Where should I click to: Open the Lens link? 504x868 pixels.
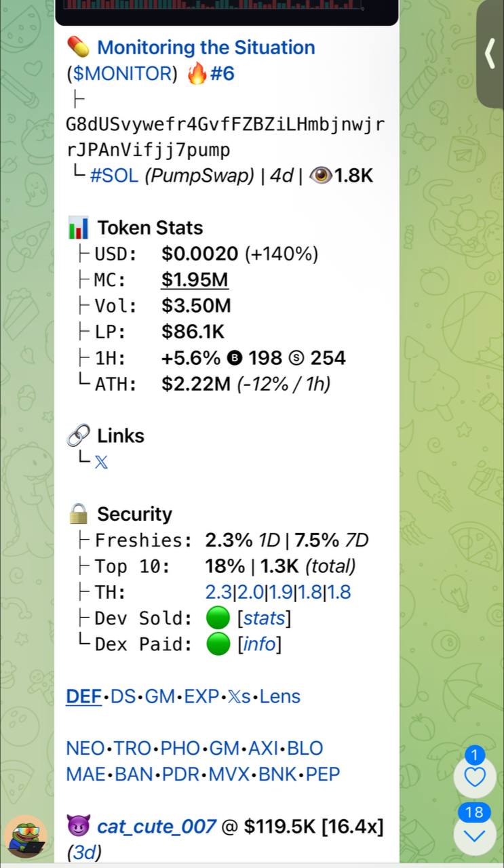pyautogui.click(x=279, y=696)
